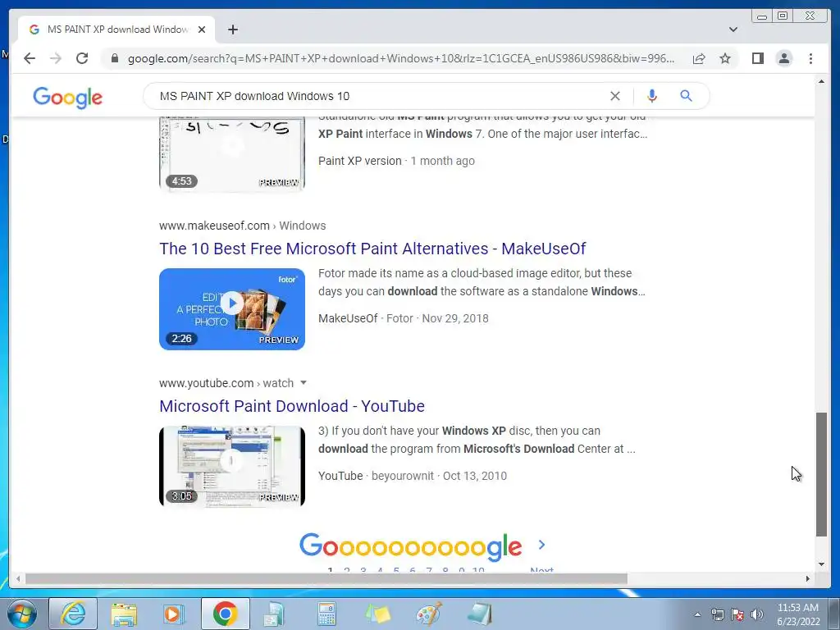840x630 pixels.
Task: Click 'MakeUseOf · Fotor · Nov 29, 2018' text
Action: coord(404,318)
